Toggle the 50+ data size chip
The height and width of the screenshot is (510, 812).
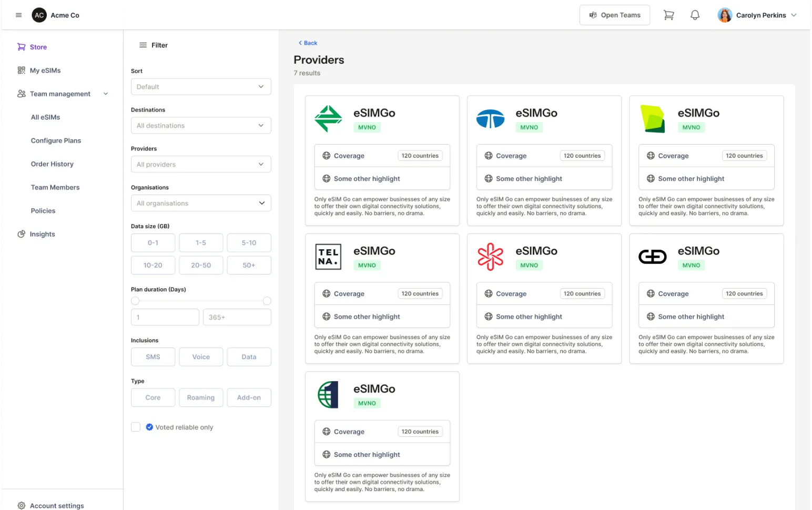click(249, 266)
